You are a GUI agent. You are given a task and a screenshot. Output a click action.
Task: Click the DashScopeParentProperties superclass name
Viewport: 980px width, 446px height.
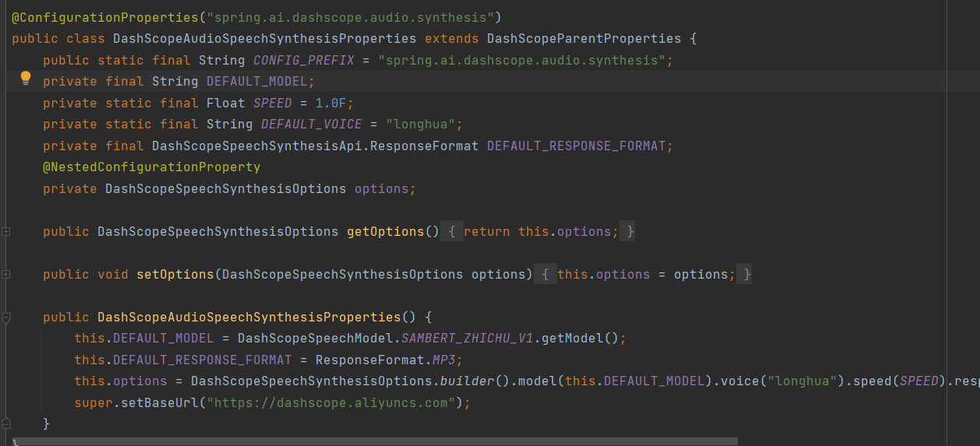[583, 38]
